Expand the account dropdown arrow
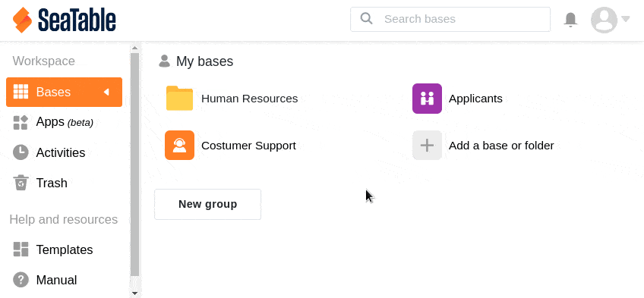Image resolution: width=644 pixels, height=298 pixels. coord(626,19)
